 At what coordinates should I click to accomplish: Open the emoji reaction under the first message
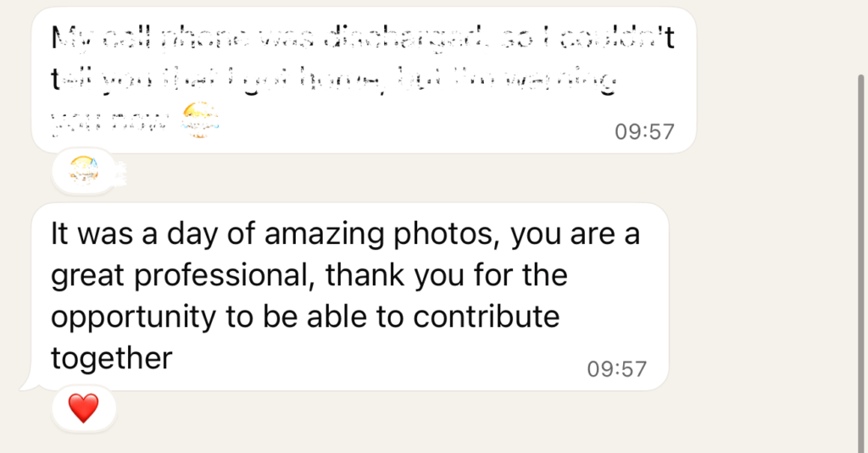(x=84, y=170)
